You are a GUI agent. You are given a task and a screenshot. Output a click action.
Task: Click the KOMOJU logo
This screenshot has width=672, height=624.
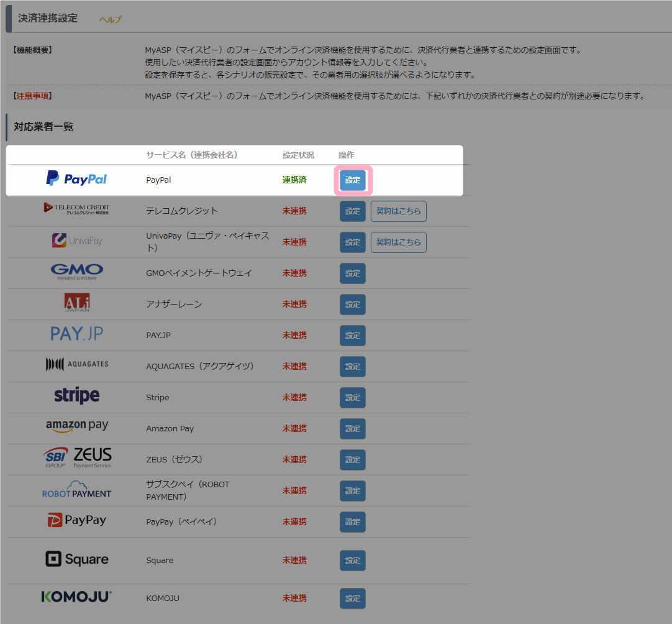pos(76,597)
